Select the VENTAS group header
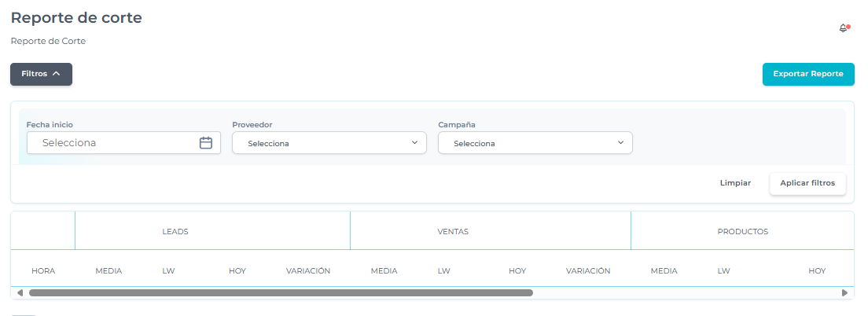Image resolution: width=868 pixels, height=316 pixels. (x=453, y=232)
